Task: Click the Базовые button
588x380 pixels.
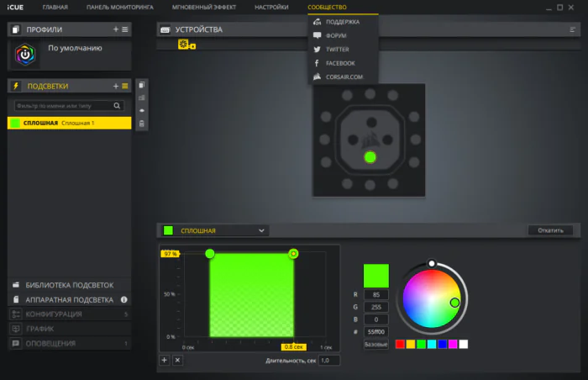Action: (x=375, y=344)
